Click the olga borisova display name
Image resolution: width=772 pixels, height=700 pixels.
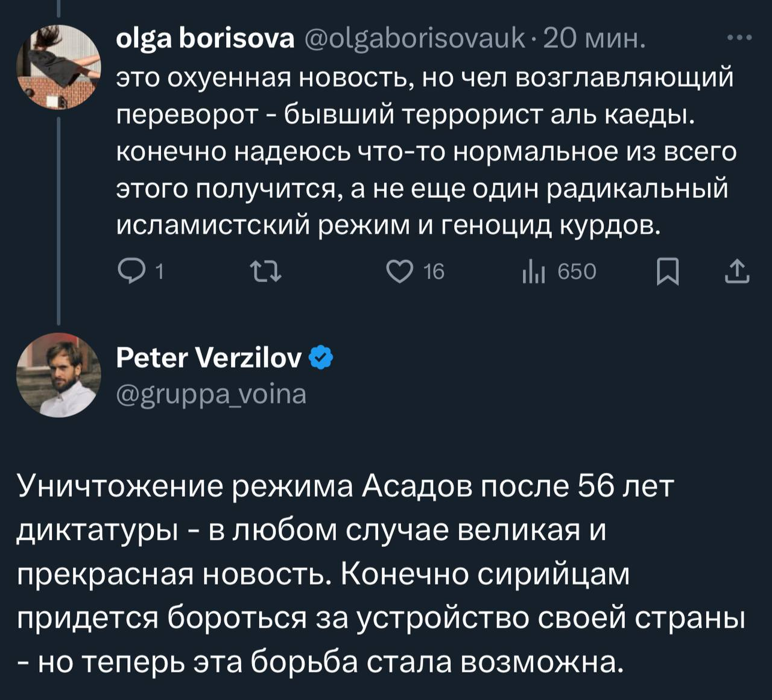point(205,39)
